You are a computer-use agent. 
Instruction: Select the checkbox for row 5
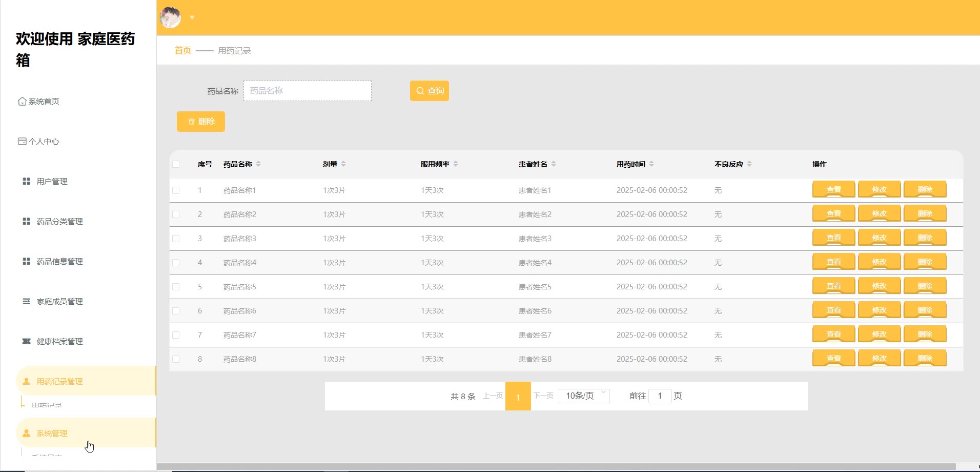coord(176,287)
